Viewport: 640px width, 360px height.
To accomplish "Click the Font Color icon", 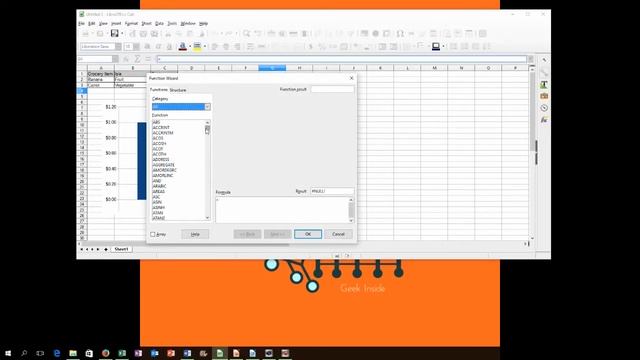I will 182,47.
